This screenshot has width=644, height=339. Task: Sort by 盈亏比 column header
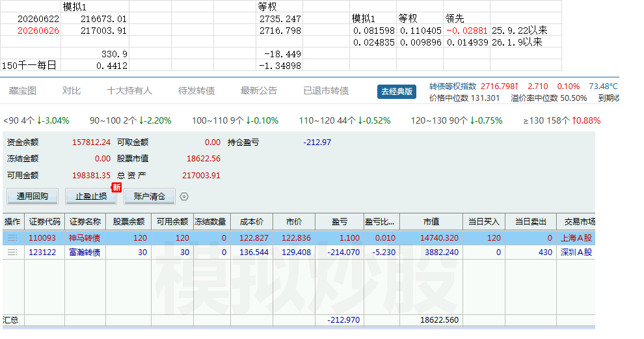point(382,222)
